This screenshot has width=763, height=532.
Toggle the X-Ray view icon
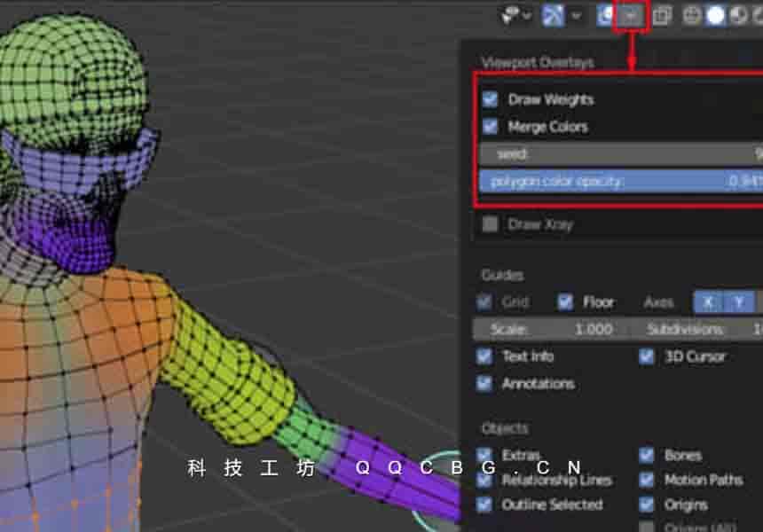tap(662, 15)
